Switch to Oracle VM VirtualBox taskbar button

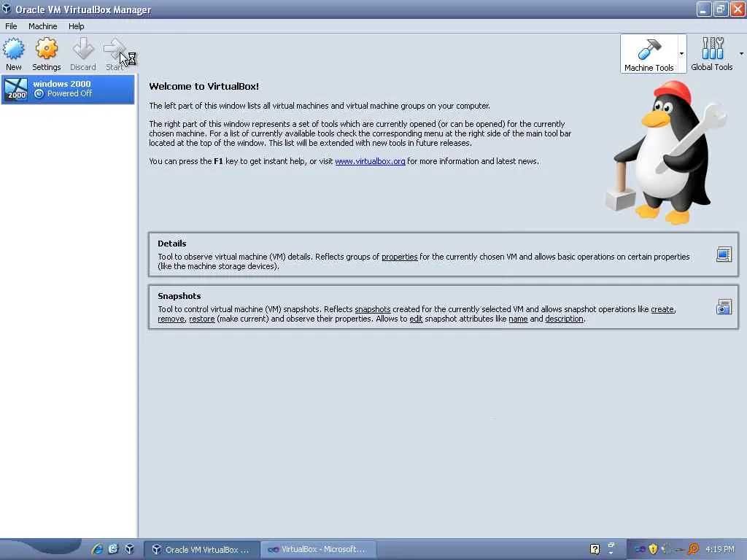pos(202,550)
